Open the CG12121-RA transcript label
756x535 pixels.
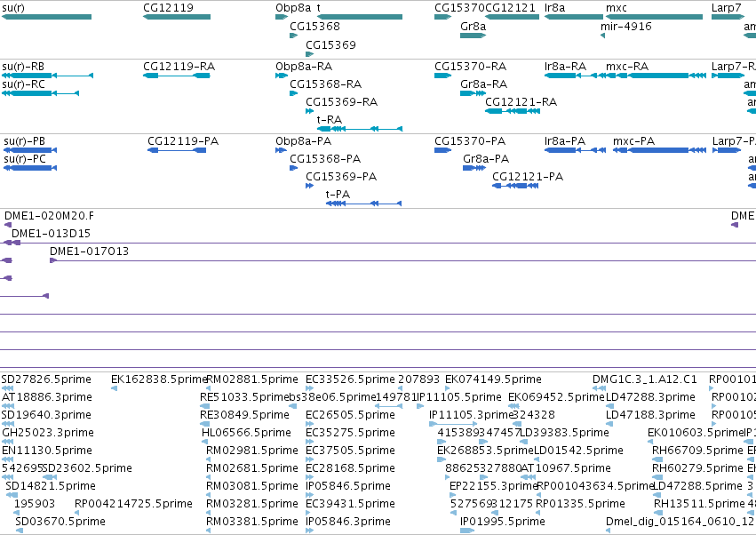521,102
